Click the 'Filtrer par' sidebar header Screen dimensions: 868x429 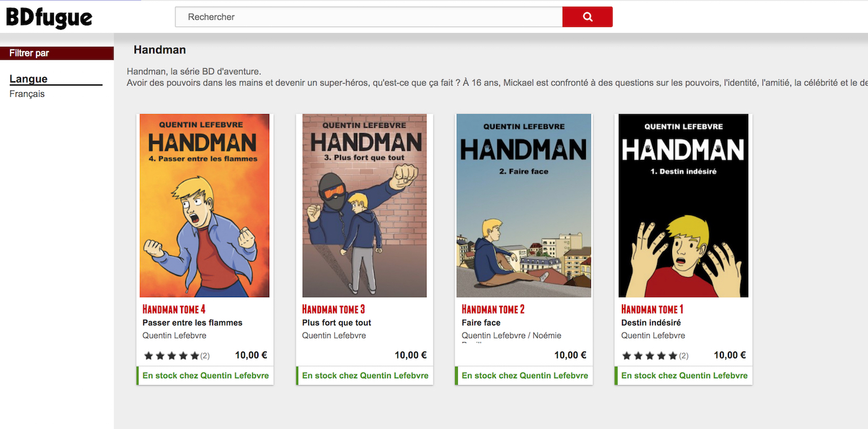click(x=57, y=53)
